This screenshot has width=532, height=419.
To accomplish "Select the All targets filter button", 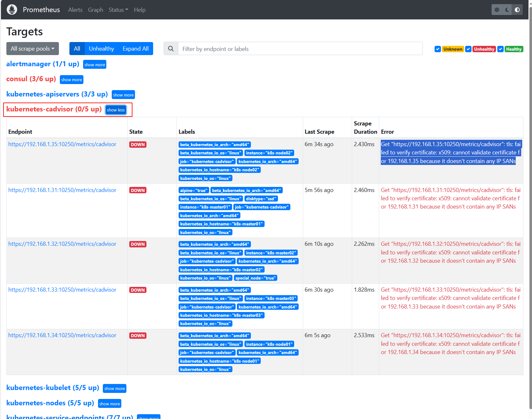I will pos(77,49).
